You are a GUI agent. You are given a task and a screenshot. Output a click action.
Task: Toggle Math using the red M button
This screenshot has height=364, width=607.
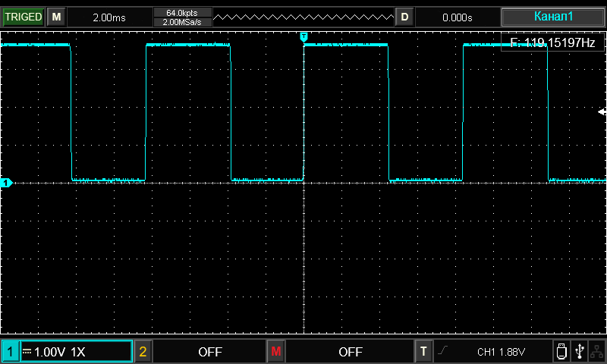point(276,351)
